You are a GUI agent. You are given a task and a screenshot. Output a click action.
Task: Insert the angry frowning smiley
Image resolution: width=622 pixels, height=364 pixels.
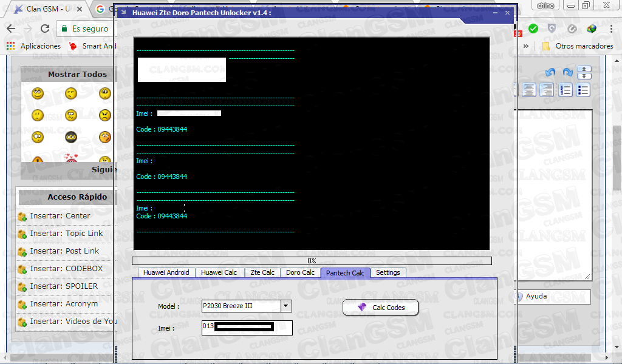click(x=105, y=115)
